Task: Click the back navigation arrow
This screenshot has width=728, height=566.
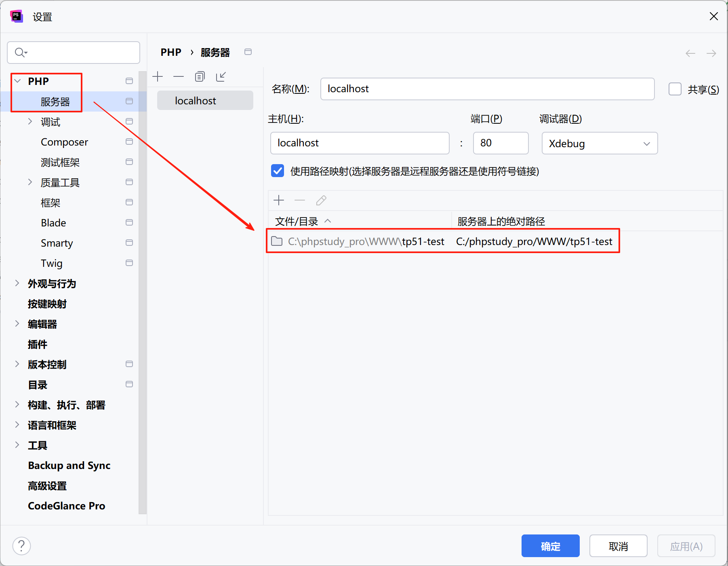Action: (690, 53)
